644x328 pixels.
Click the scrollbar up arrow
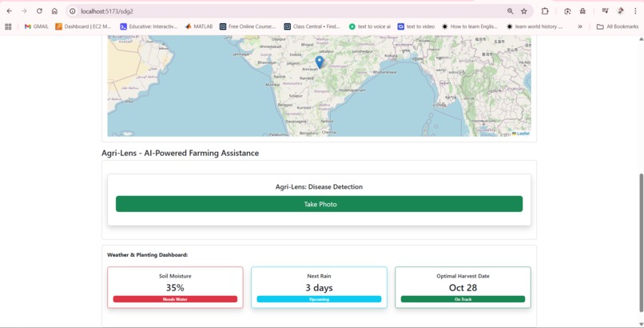tap(641, 39)
